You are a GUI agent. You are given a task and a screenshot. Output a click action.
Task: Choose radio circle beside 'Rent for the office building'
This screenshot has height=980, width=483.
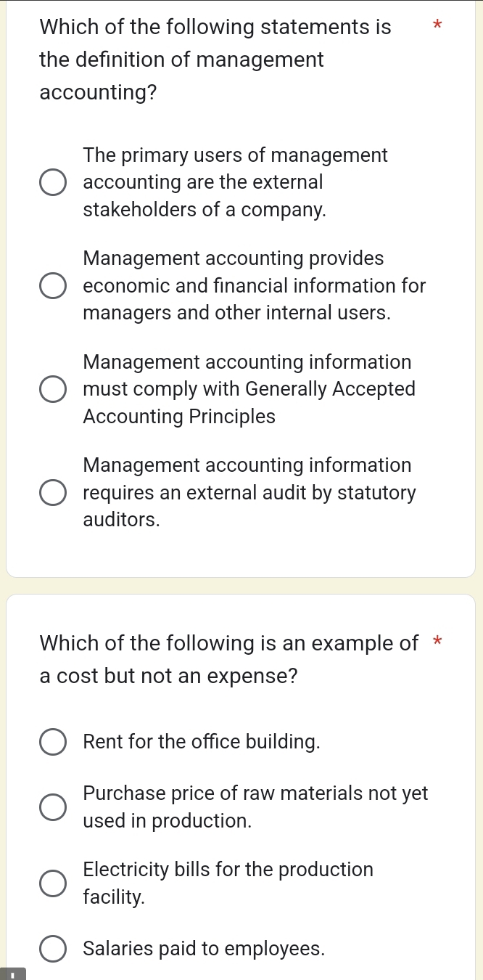[x=52, y=743]
